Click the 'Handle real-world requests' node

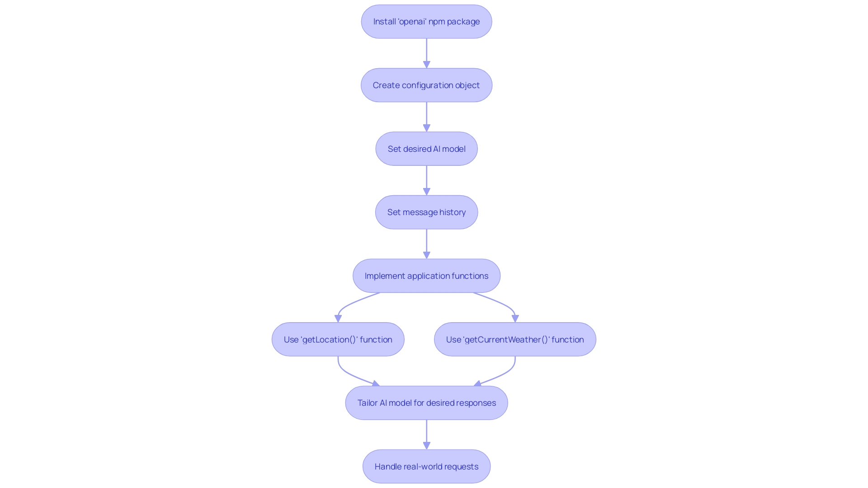426,466
